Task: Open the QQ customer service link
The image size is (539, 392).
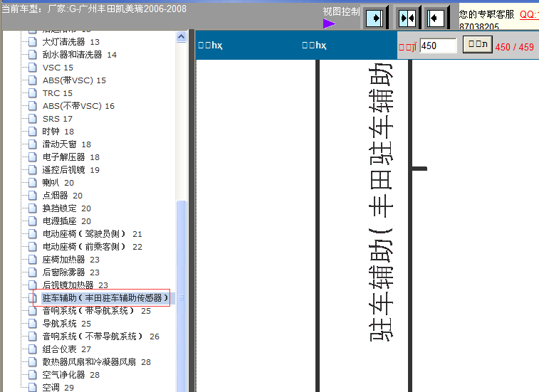Action: 529,14
